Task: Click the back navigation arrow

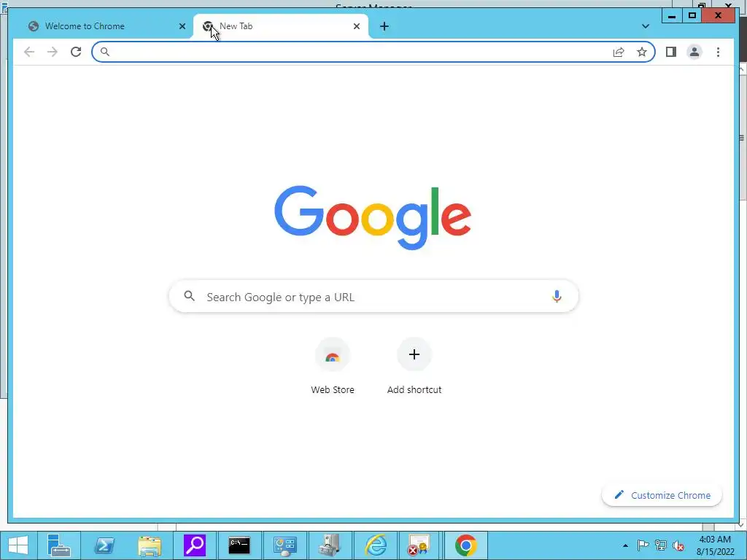Action: (29, 52)
